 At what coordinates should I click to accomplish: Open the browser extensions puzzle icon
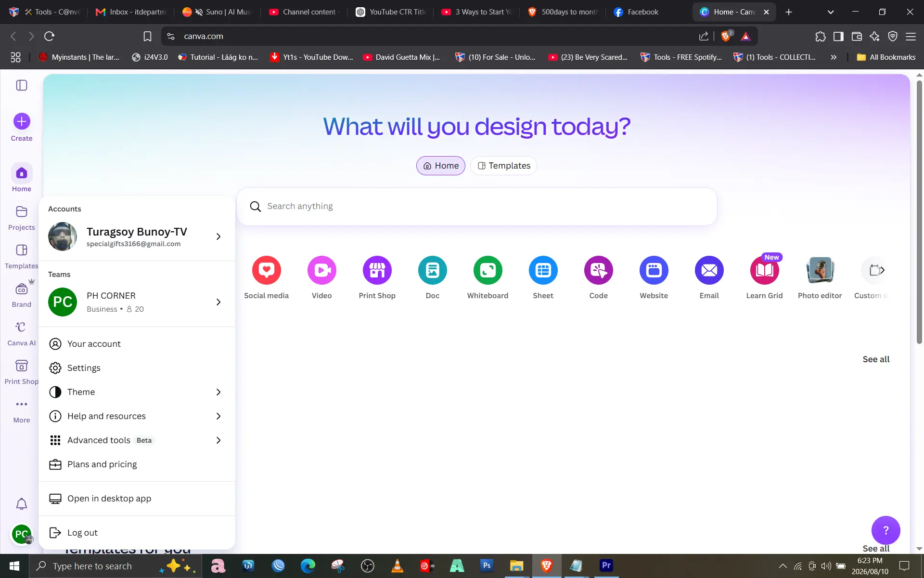821,36
